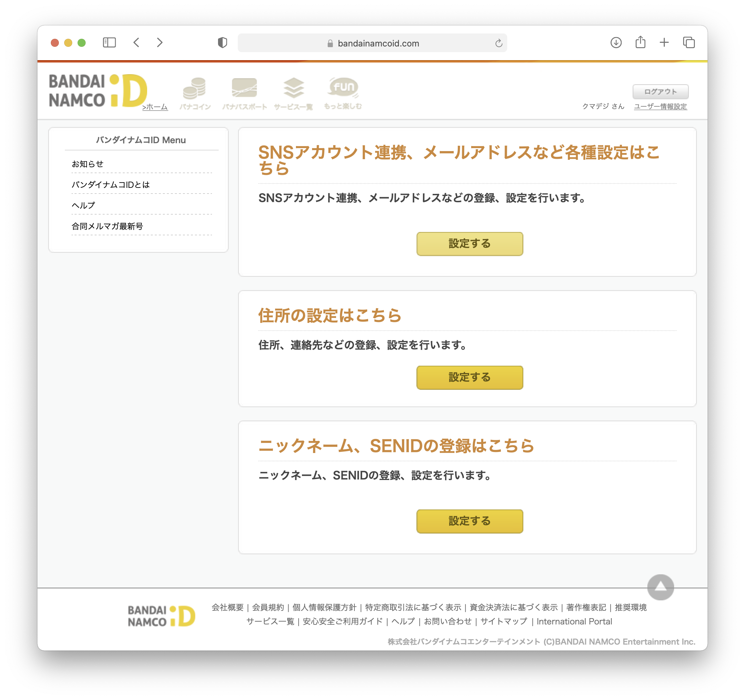
Task: Reload the page with refresh icon
Action: tap(499, 43)
